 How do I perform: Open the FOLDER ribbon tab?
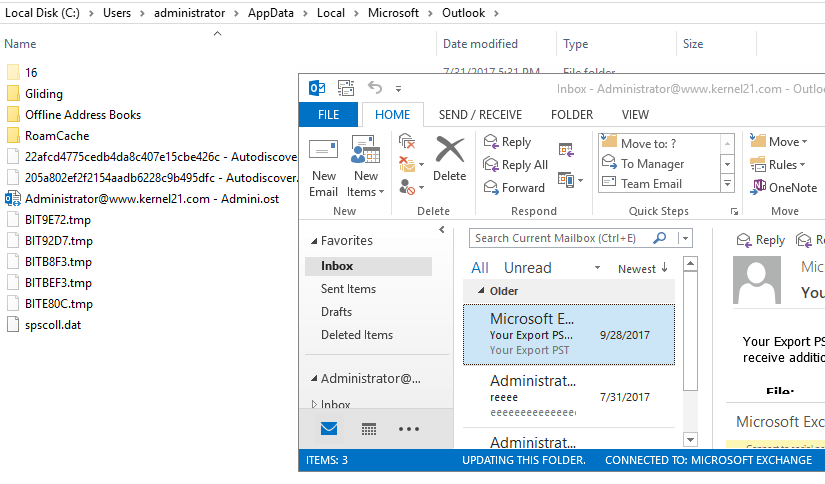(x=572, y=115)
